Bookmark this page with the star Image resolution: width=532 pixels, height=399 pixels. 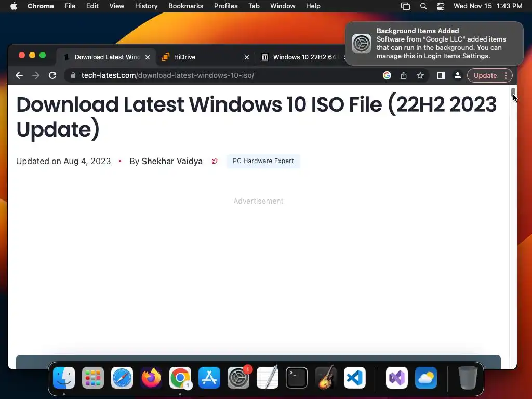(420, 75)
